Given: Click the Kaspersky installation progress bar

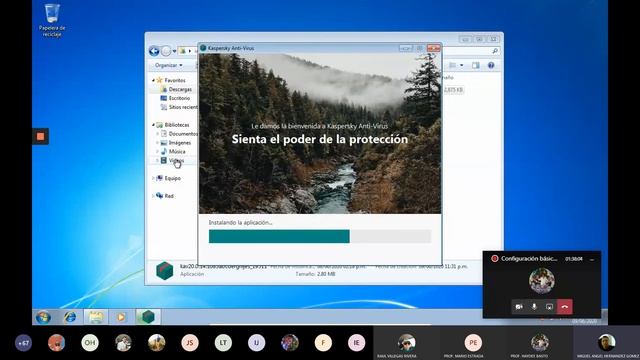Looking at the screenshot, I should click(320, 236).
